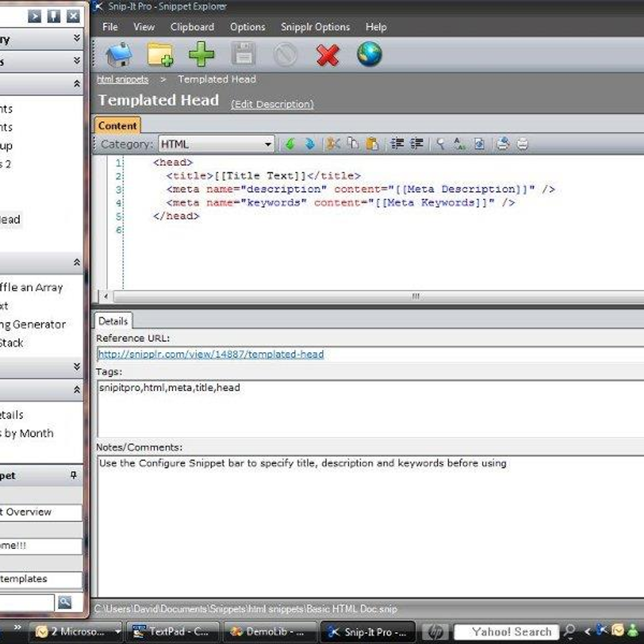Open the File menu
Screen dimensions: 644x644
pyautogui.click(x=110, y=26)
